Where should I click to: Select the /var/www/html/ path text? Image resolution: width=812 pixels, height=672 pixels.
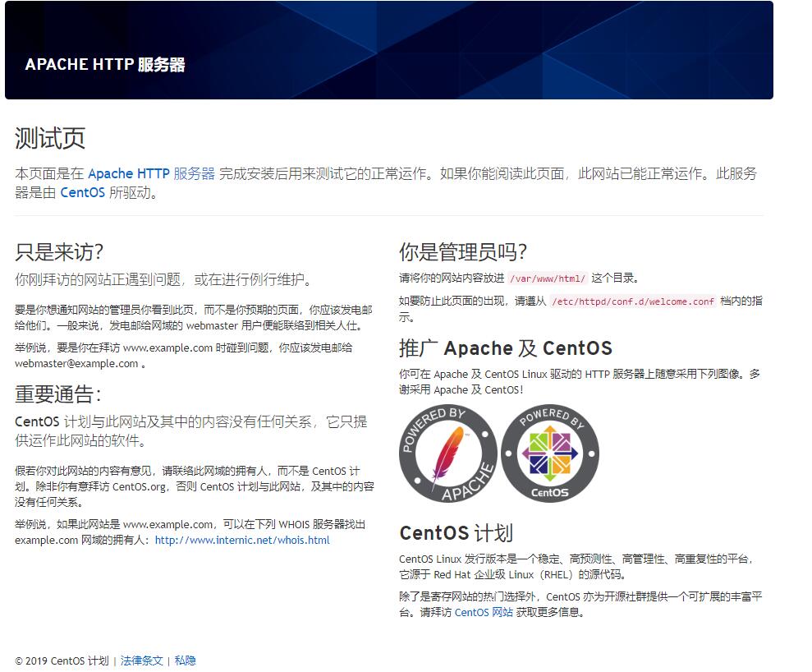click(x=548, y=278)
